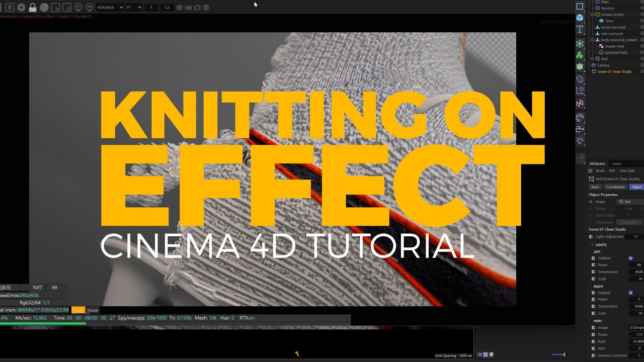The image size is (644, 362).
Task: Select the rectangle spline tool icon
Action: click(580, 6)
